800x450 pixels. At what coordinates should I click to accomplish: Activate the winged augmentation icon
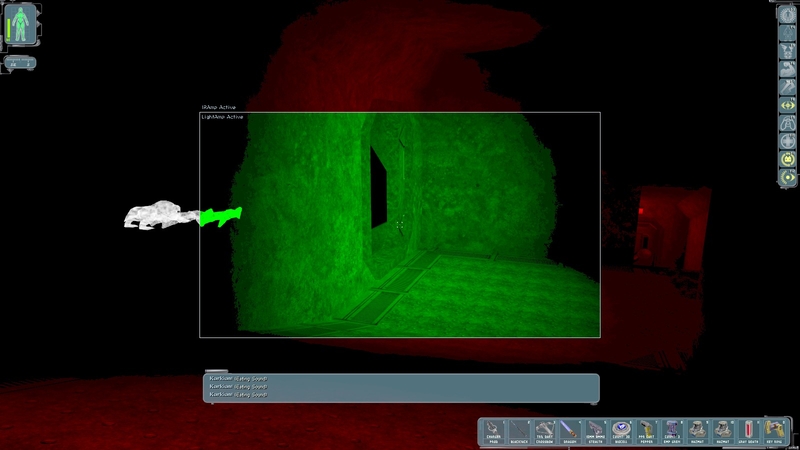(x=787, y=51)
